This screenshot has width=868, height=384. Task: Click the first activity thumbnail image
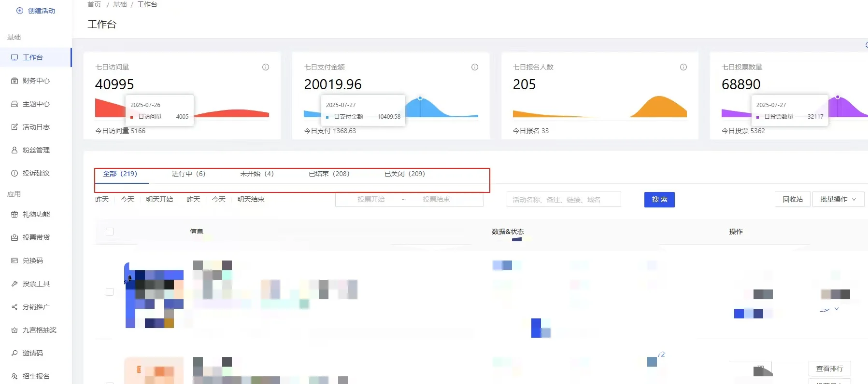(154, 295)
